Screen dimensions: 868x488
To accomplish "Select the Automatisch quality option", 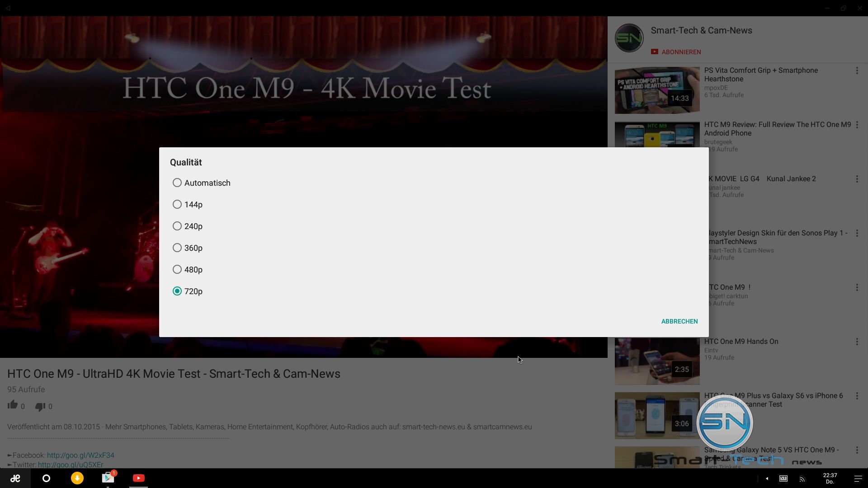I will pos(202,183).
